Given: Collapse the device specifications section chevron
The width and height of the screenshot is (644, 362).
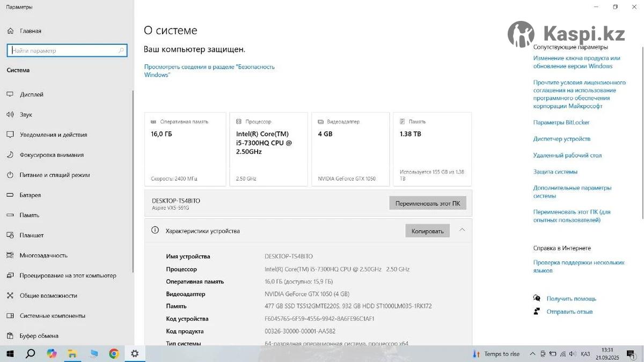Looking at the screenshot, I should [462, 231].
